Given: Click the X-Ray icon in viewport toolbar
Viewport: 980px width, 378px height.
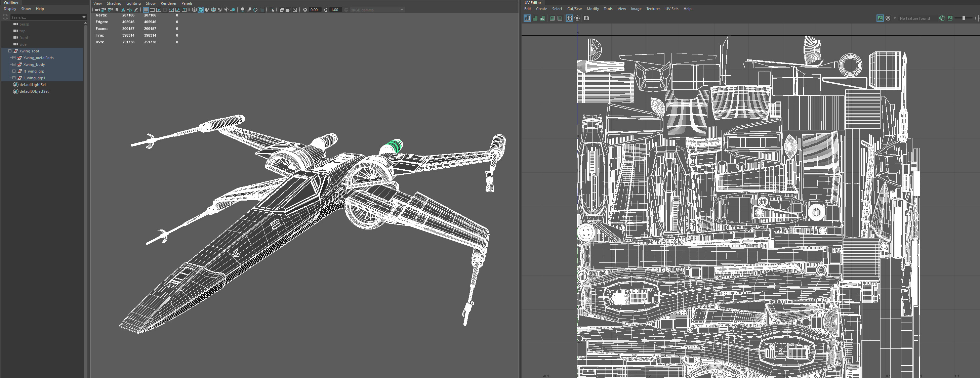Looking at the screenshot, I should click(x=282, y=9).
